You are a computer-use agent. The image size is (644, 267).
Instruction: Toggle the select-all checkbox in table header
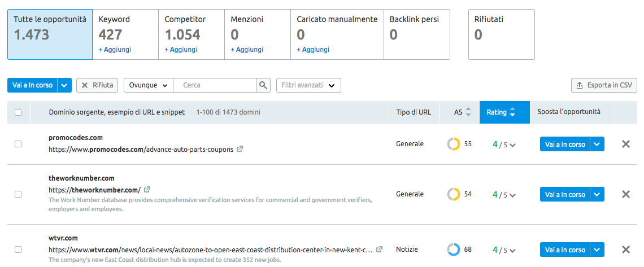pos(18,112)
